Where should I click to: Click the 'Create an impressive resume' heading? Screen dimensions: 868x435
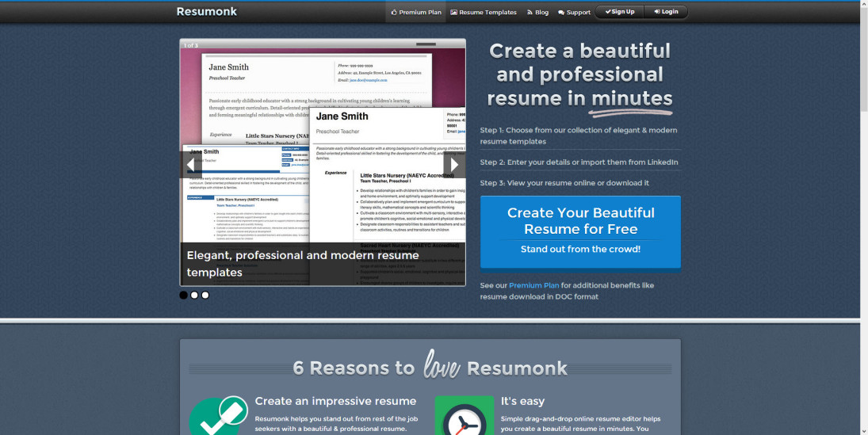click(335, 401)
